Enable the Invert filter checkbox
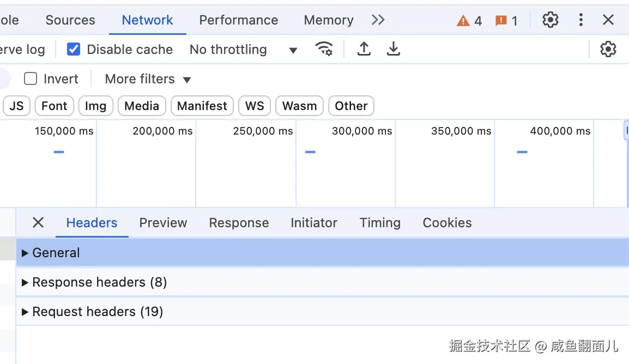Screen dimensions: 629x364 click(31, 79)
